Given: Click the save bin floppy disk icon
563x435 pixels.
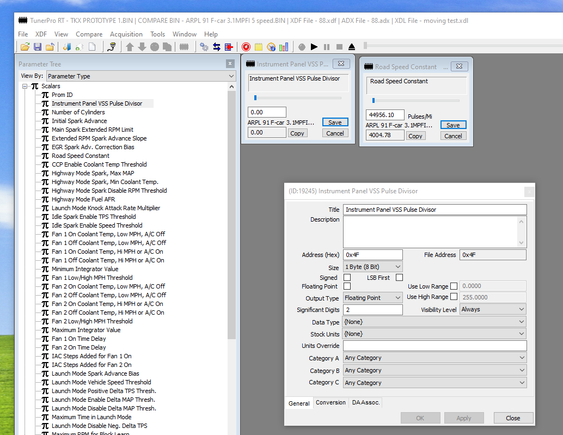Looking at the screenshot, I should click(38, 47).
